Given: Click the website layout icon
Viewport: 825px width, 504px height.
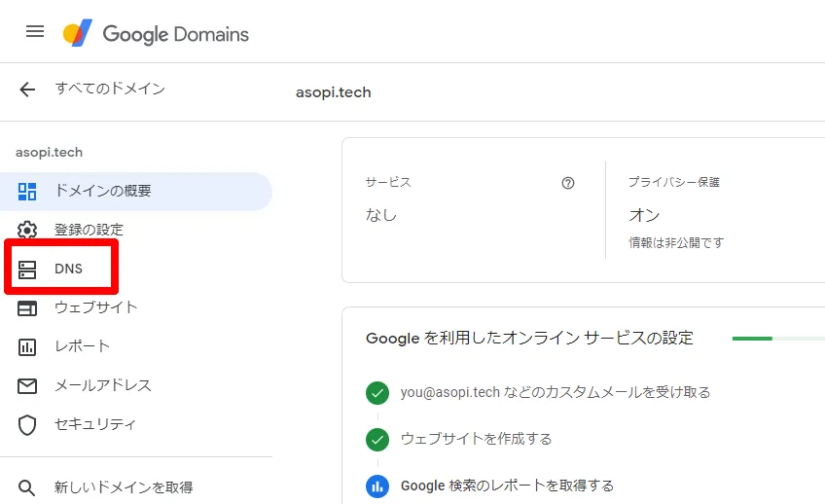Looking at the screenshot, I should coord(27,307).
